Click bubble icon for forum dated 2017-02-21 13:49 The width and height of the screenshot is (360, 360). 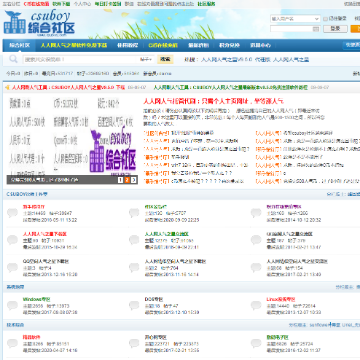[x=256, y=267]
